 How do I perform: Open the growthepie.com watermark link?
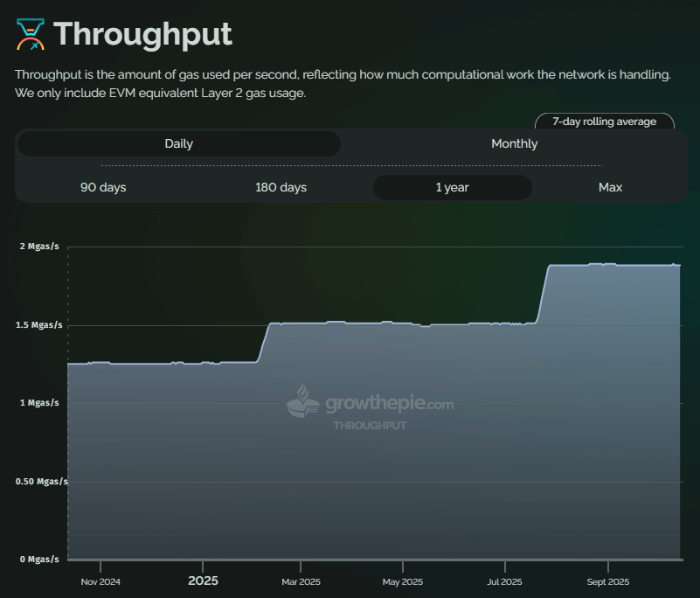(390, 403)
